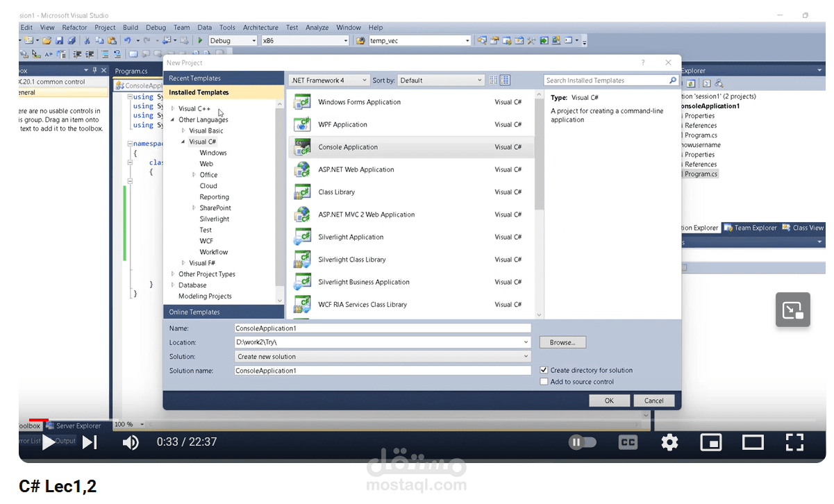Image resolution: width=834 pixels, height=504 pixels.
Task: Open the Analyze menu
Action: 317,28
